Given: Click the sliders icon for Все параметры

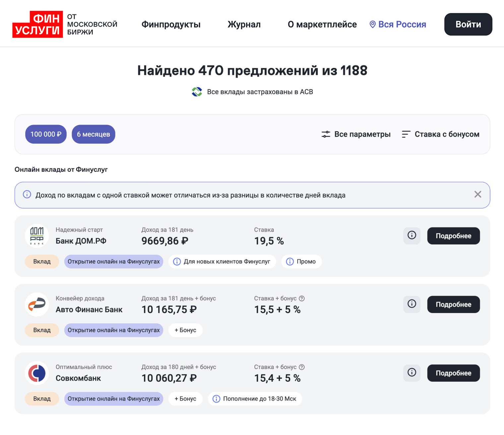Looking at the screenshot, I should (326, 134).
